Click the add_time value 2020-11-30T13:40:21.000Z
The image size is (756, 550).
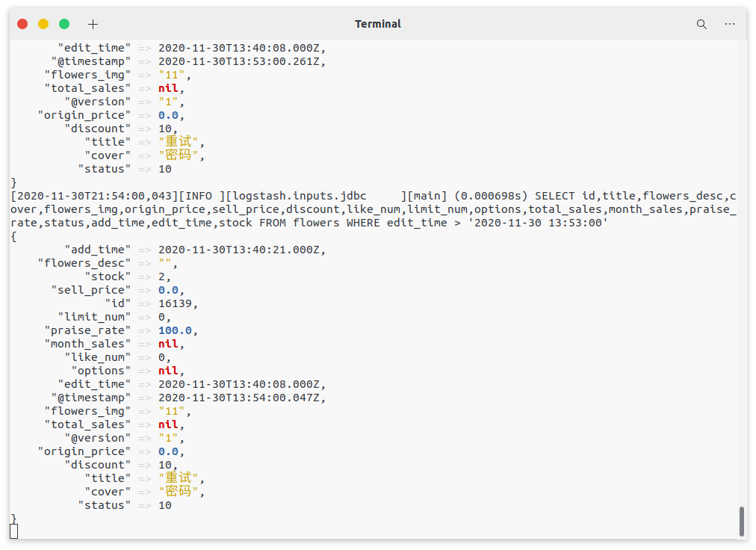(x=241, y=250)
